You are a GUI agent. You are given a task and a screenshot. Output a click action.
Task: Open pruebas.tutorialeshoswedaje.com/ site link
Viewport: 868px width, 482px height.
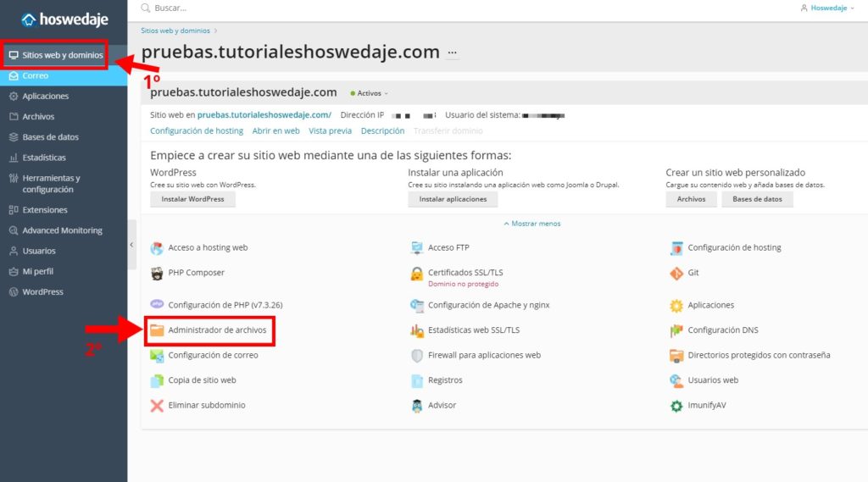(264, 115)
